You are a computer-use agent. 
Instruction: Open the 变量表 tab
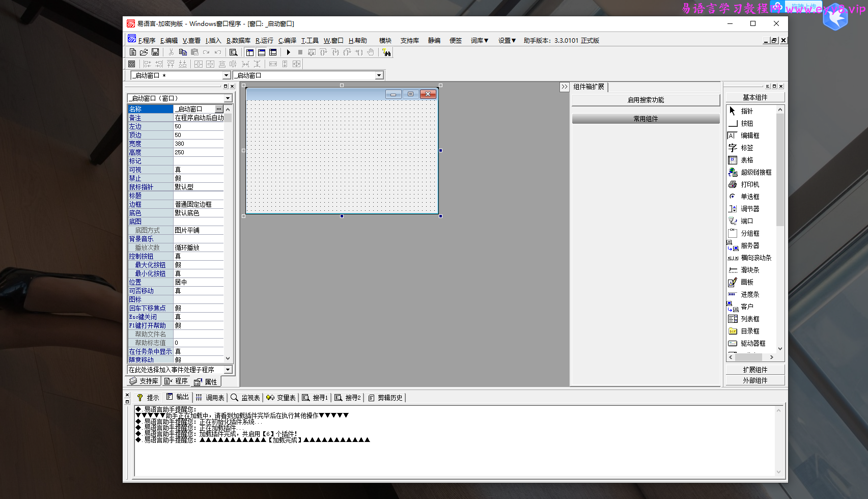pyautogui.click(x=281, y=398)
